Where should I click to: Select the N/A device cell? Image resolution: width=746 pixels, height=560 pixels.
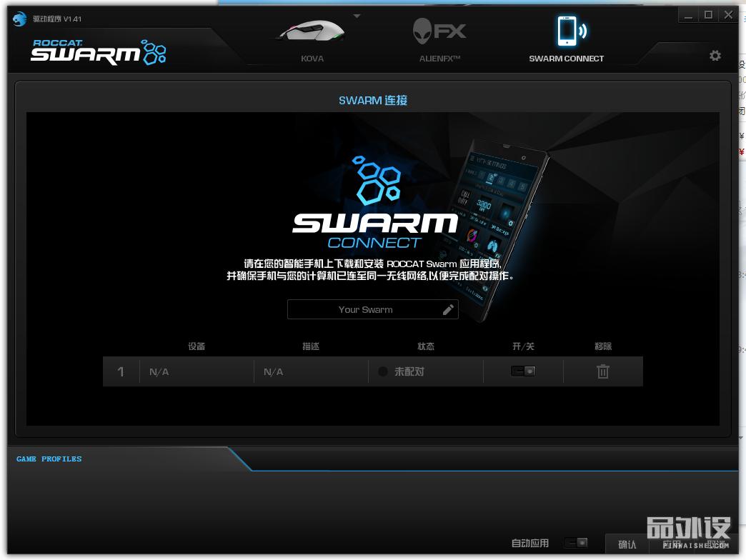click(197, 371)
